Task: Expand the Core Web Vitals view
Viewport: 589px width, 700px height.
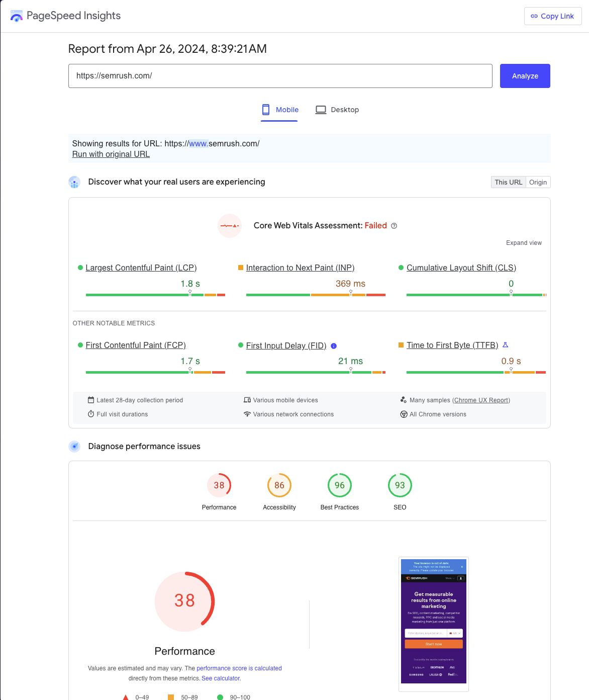Action: (x=524, y=243)
